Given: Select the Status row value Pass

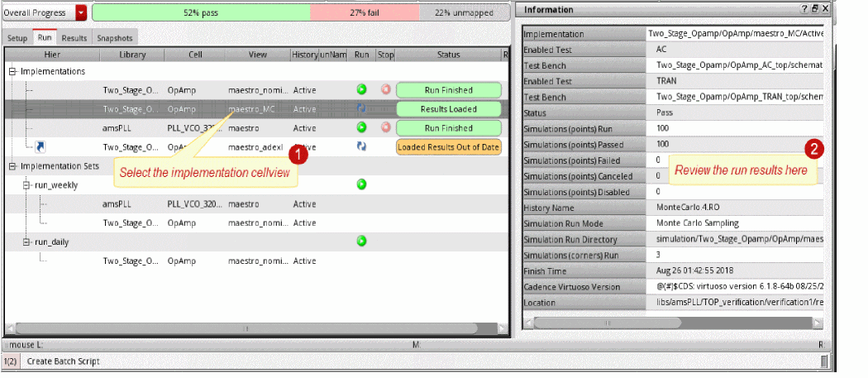Looking at the screenshot, I should click(x=735, y=112).
